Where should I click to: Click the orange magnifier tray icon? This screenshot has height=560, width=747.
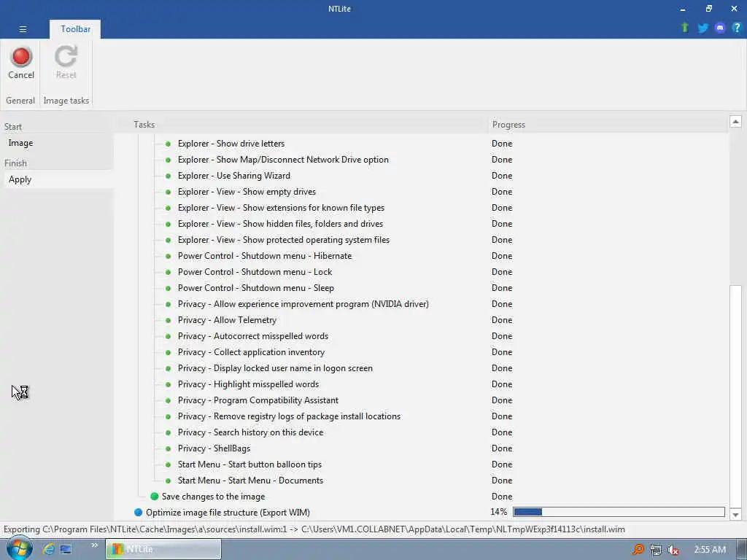click(638, 550)
